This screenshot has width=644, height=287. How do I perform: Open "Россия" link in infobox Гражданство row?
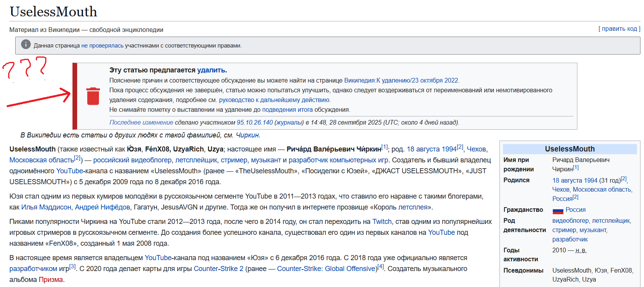click(575, 210)
